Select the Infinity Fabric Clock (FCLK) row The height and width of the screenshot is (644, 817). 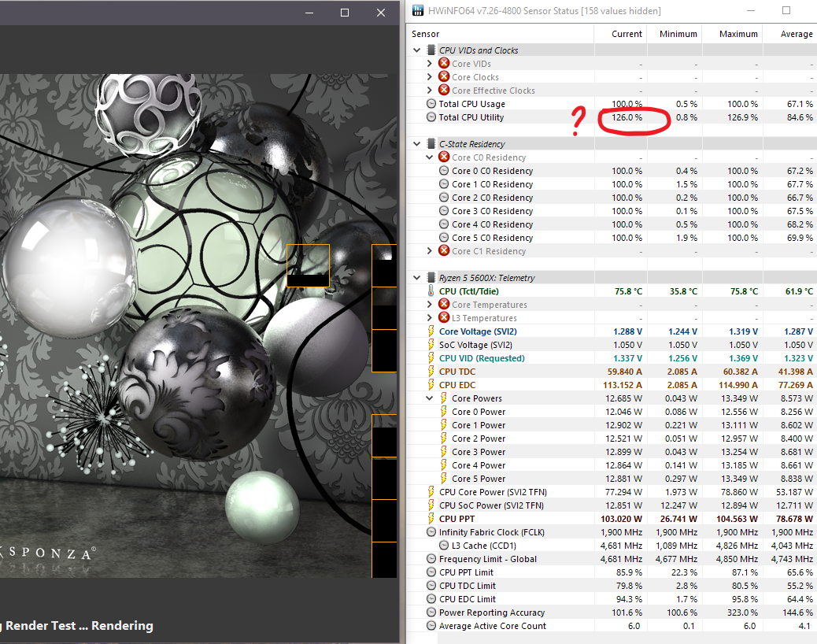tap(612, 532)
